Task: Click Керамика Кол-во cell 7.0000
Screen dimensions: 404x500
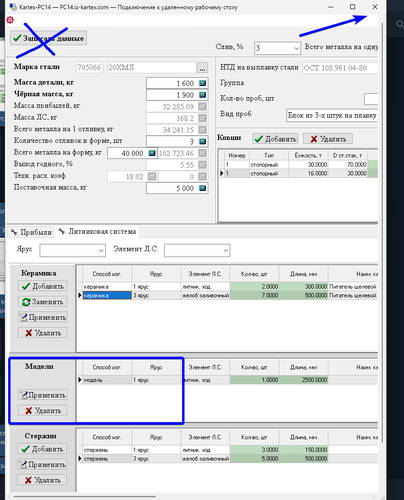Action: (x=255, y=295)
